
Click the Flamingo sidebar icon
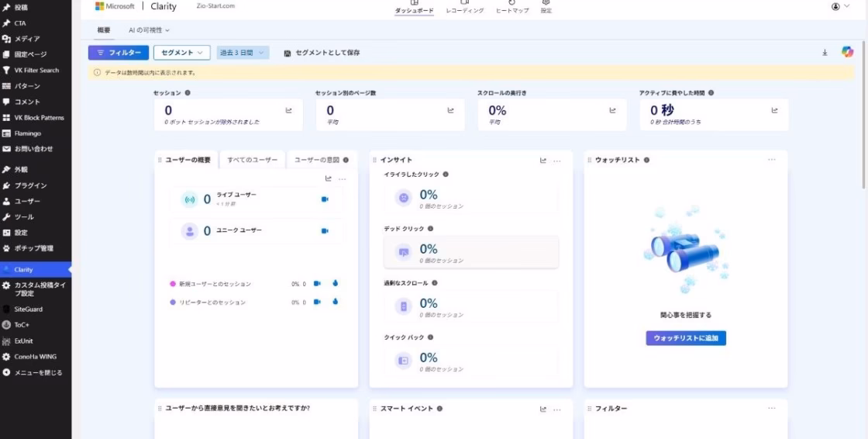pyautogui.click(x=7, y=133)
